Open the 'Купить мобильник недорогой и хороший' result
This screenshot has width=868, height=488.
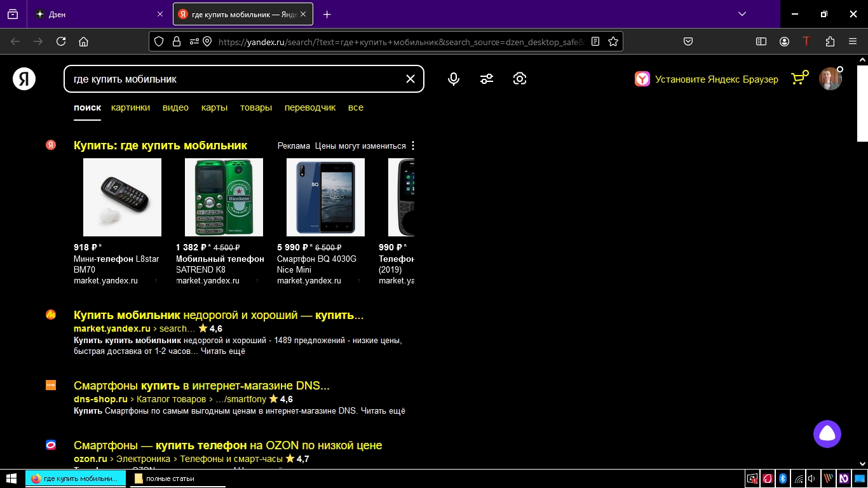pyautogui.click(x=219, y=315)
